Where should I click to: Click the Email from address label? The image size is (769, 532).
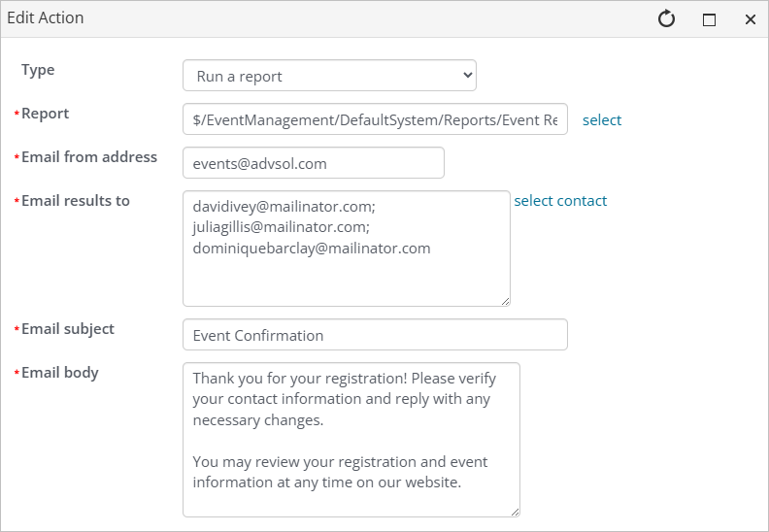click(89, 157)
